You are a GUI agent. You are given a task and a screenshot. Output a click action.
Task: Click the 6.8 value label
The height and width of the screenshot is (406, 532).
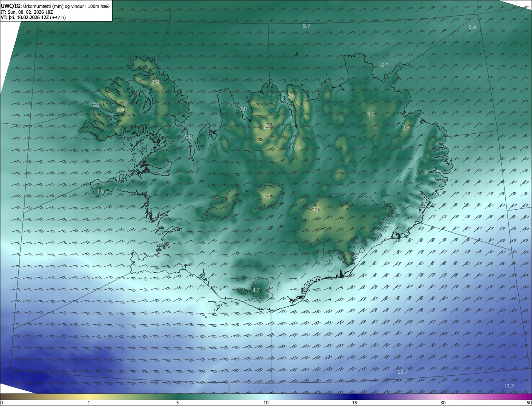[x=188, y=137]
